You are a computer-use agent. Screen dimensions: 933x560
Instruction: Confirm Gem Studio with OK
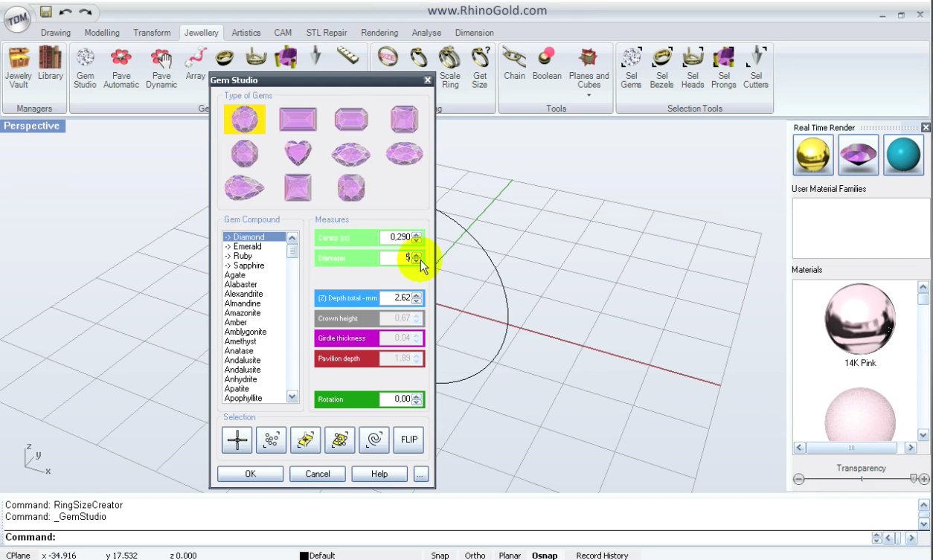[x=250, y=474]
